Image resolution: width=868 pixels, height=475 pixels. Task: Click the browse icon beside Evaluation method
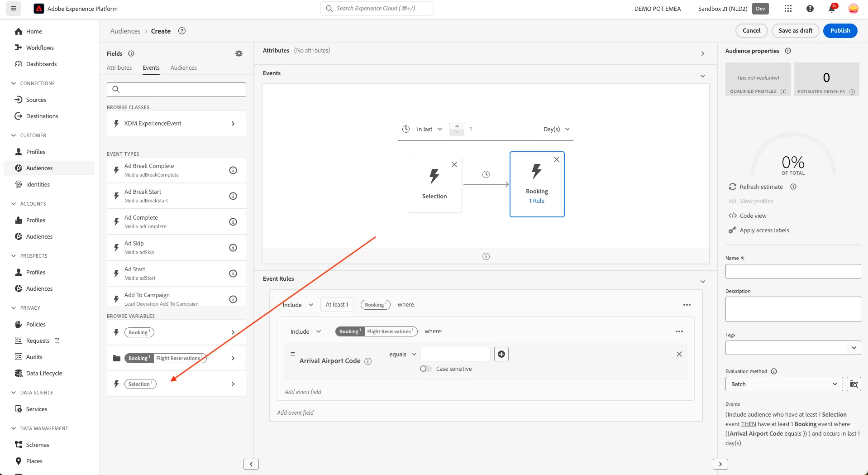pos(854,384)
